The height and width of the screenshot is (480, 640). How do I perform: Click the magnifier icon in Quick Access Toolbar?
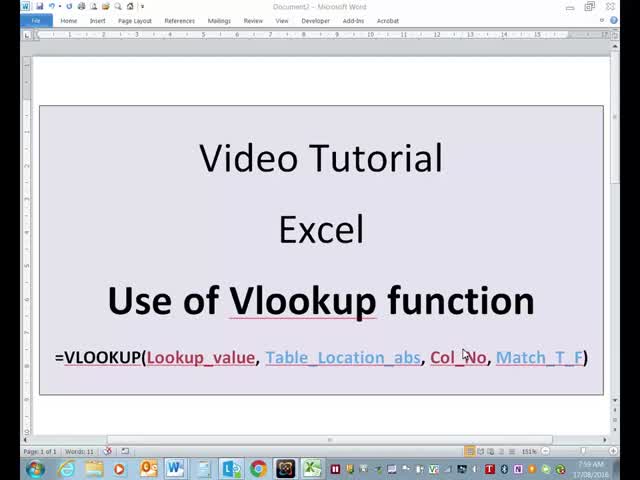click(118, 6)
